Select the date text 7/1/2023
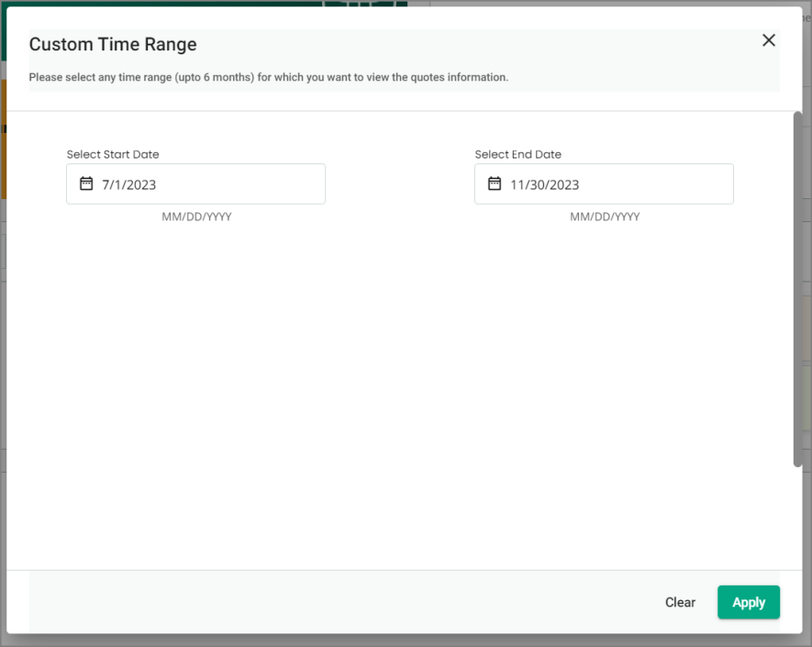Viewport: 812px width, 647px height. pos(129,184)
